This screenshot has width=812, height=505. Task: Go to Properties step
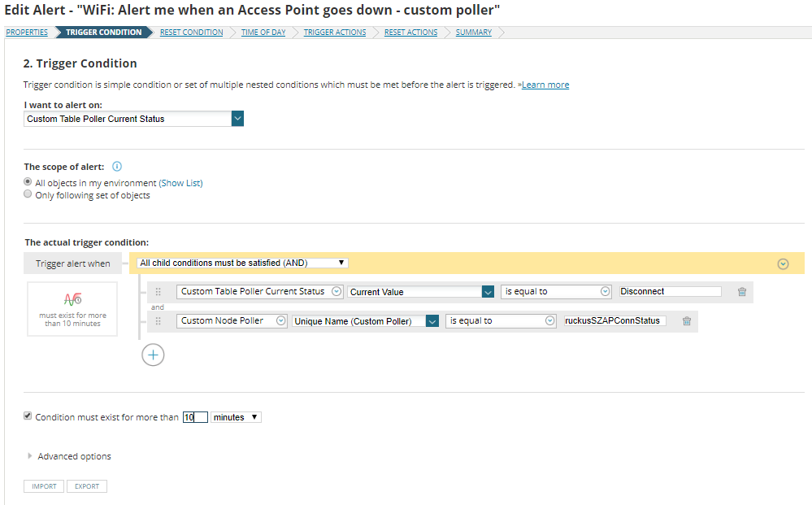tap(27, 32)
